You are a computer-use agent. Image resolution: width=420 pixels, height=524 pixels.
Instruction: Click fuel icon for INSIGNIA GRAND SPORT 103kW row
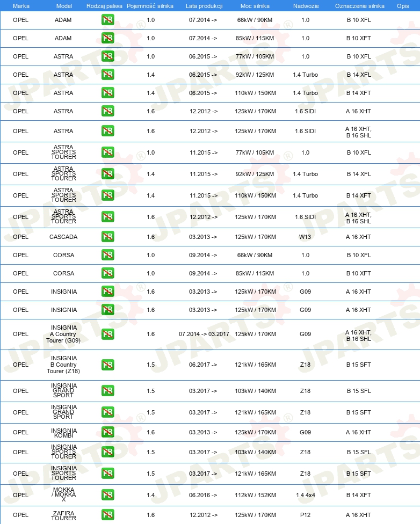click(107, 391)
